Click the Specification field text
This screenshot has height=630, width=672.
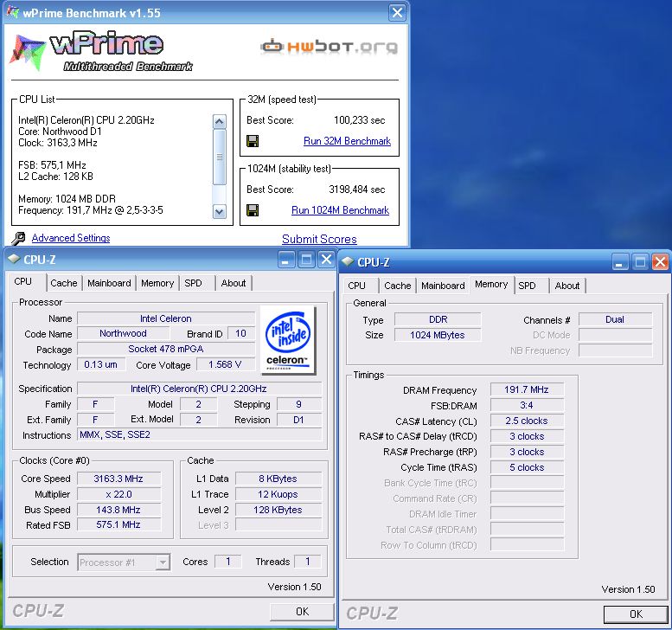[199, 389]
